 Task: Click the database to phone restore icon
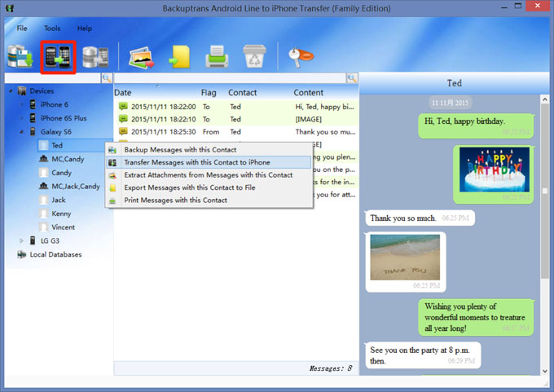95,56
